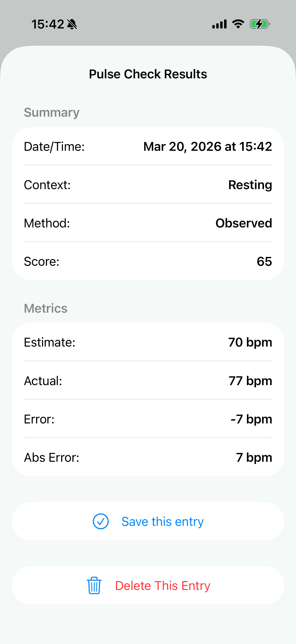
Task: Select the Context Resting row
Action: 148,185
